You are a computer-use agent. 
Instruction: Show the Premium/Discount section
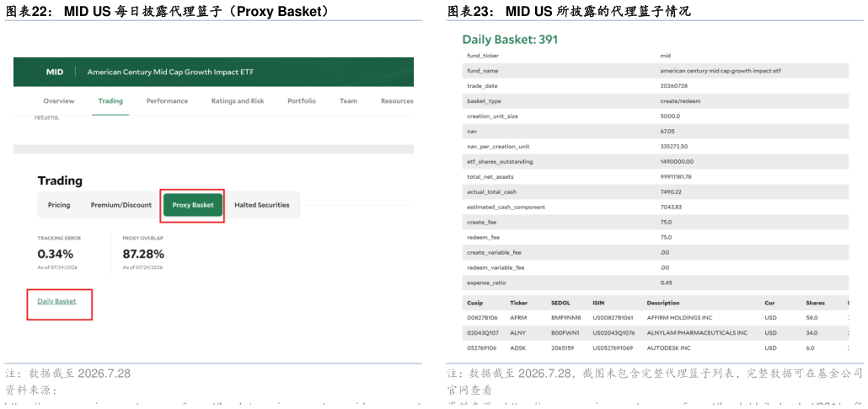[x=121, y=205]
